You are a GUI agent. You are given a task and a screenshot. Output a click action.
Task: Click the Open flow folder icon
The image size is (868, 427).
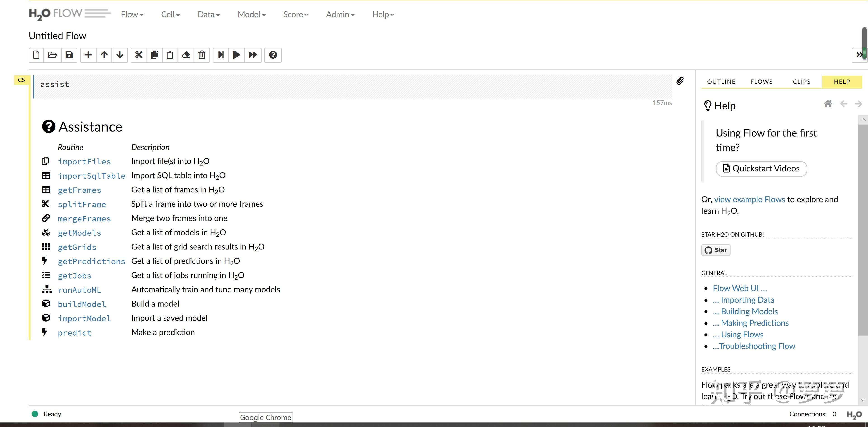click(52, 55)
